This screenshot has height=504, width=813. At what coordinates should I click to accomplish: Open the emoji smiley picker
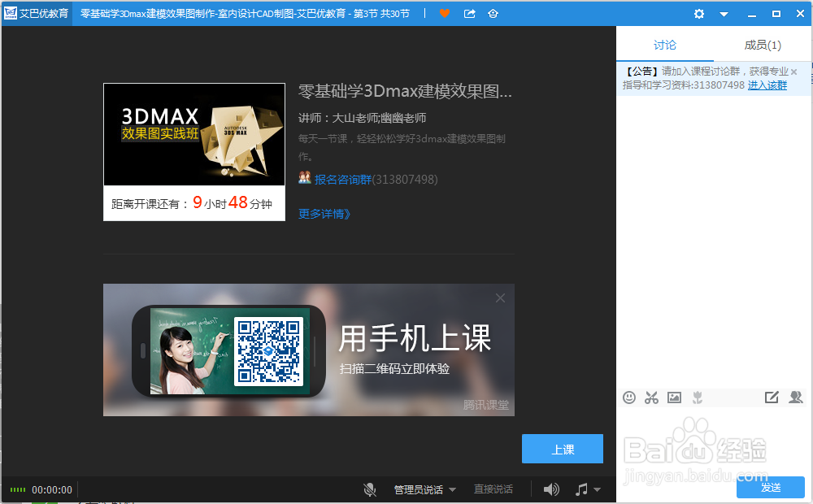tap(629, 398)
